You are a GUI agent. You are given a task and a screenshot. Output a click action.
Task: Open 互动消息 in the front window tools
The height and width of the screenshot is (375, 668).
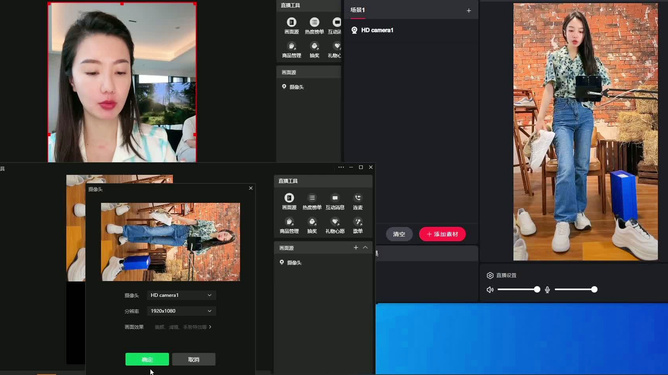pos(335,201)
